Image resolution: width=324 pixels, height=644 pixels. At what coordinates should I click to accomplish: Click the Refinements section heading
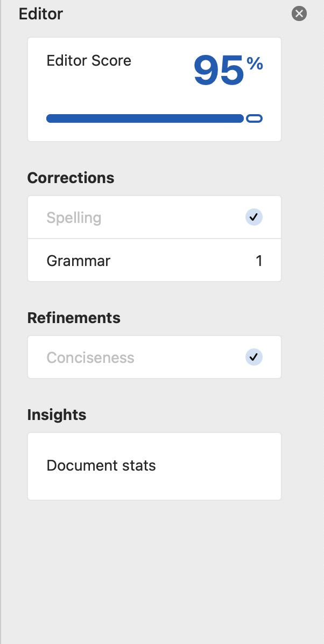point(74,318)
